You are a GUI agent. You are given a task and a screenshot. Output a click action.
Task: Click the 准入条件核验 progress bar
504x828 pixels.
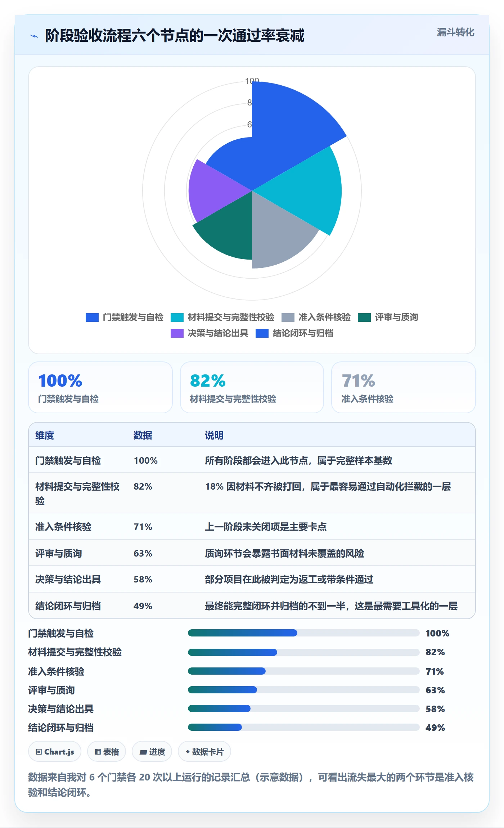pyautogui.click(x=304, y=671)
